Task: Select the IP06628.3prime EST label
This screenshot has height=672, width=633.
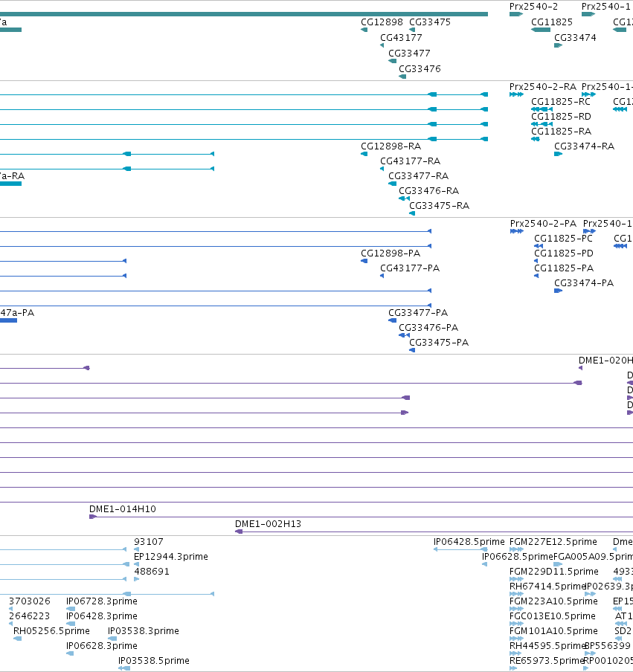Action: (102, 646)
